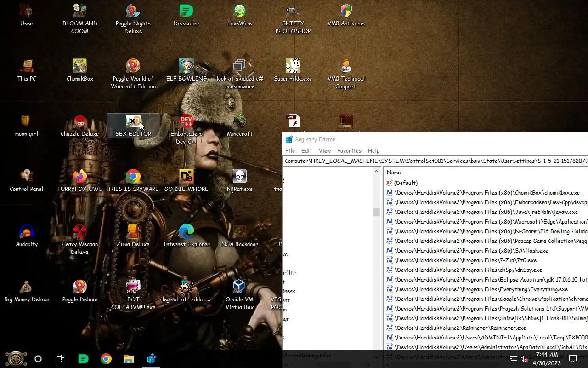Launch Heavy Weapon Deluxe shortcut
This screenshot has height=368, width=588.
[x=79, y=240]
